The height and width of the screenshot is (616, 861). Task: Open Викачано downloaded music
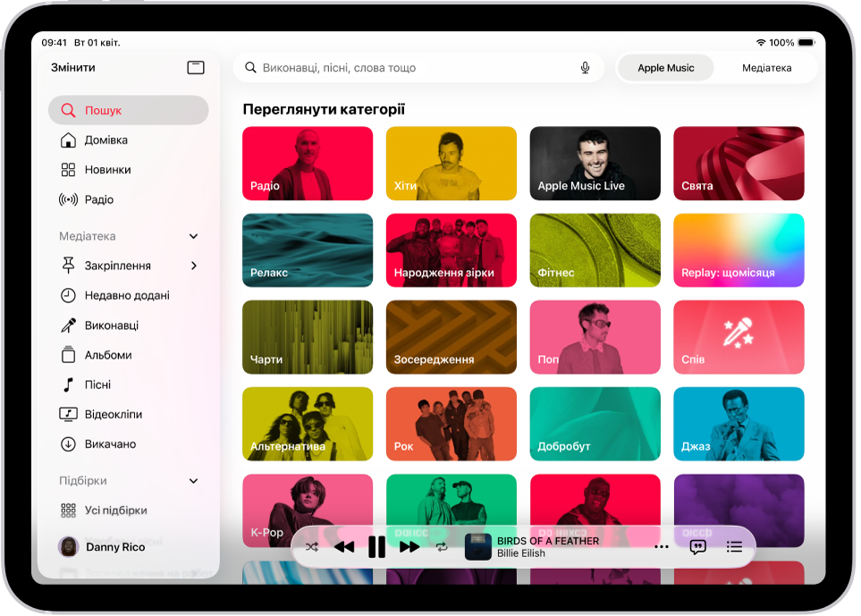129,444
